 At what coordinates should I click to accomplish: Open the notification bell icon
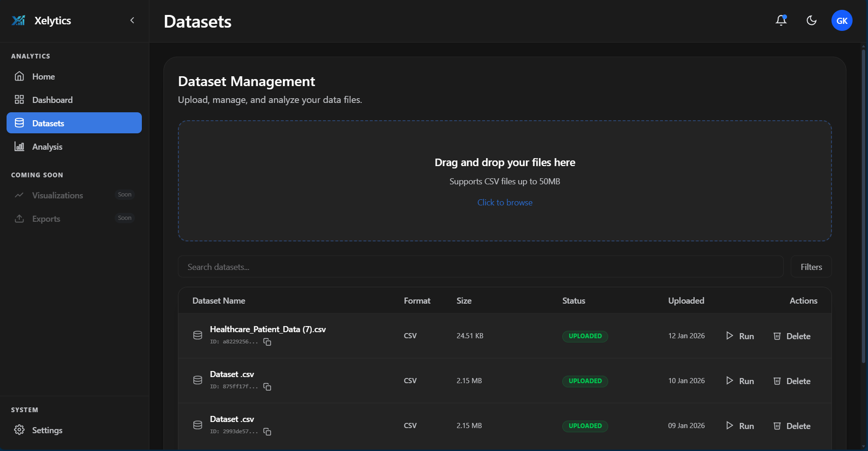(780, 20)
